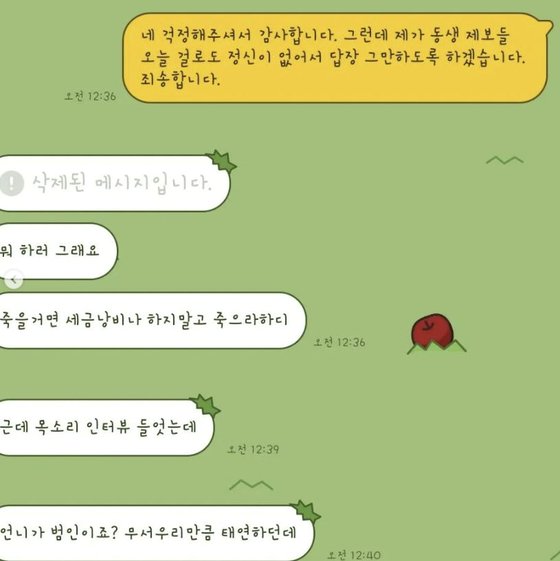
Task: Click the 죄송합니다 text in yellow bubble
Action: (x=180, y=79)
